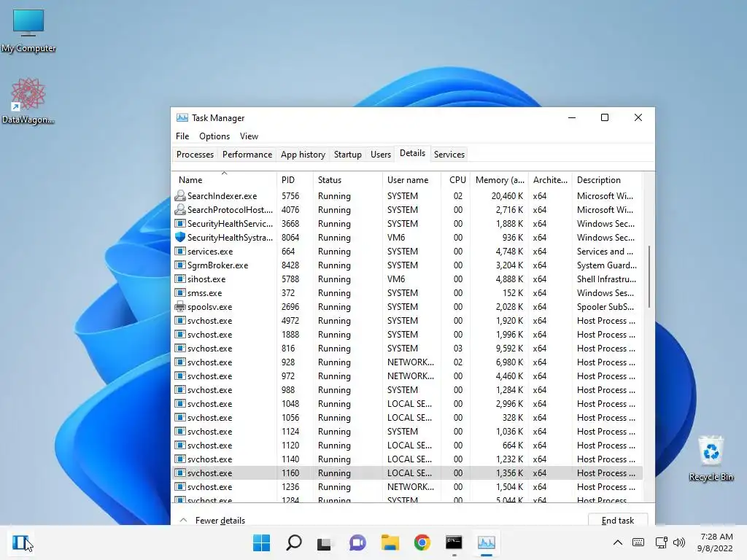This screenshot has height=560, width=747.
Task: Launch Chat app from taskbar
Action: pyautogui.click(x=357, y=542)
